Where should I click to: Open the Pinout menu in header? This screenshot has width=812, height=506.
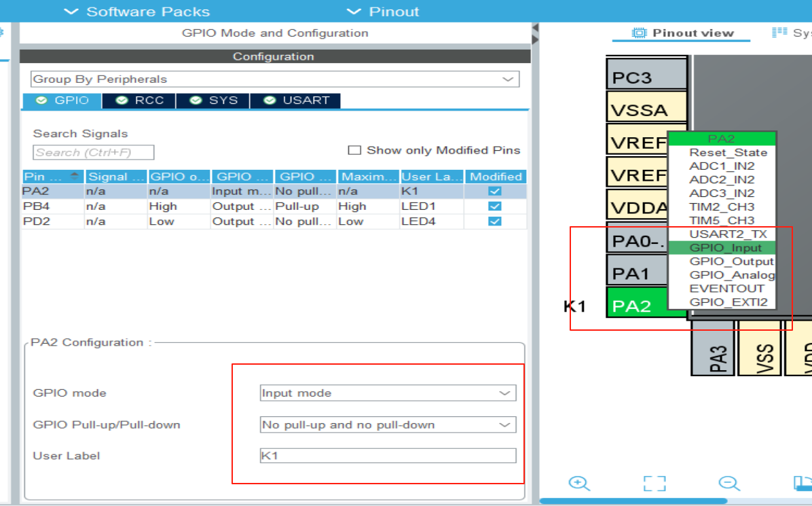click(383, 12)
